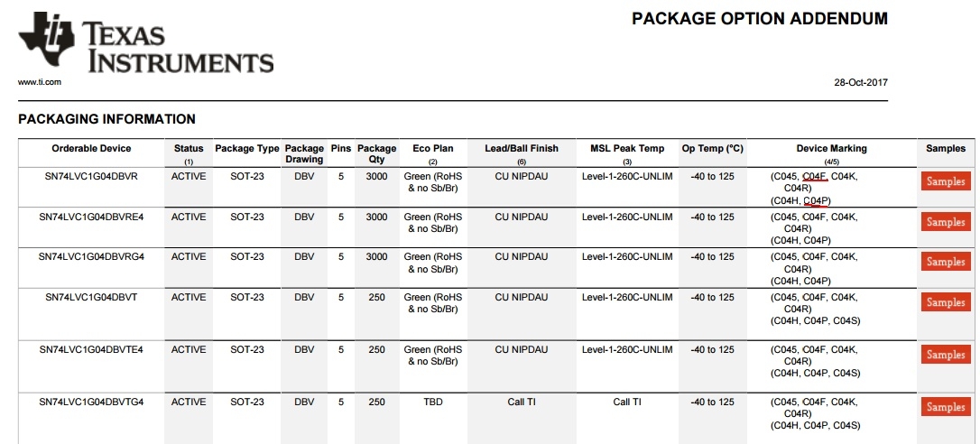Open the www.ti.com link
This screenshot has height=444, width=980.
pos(40,82)
